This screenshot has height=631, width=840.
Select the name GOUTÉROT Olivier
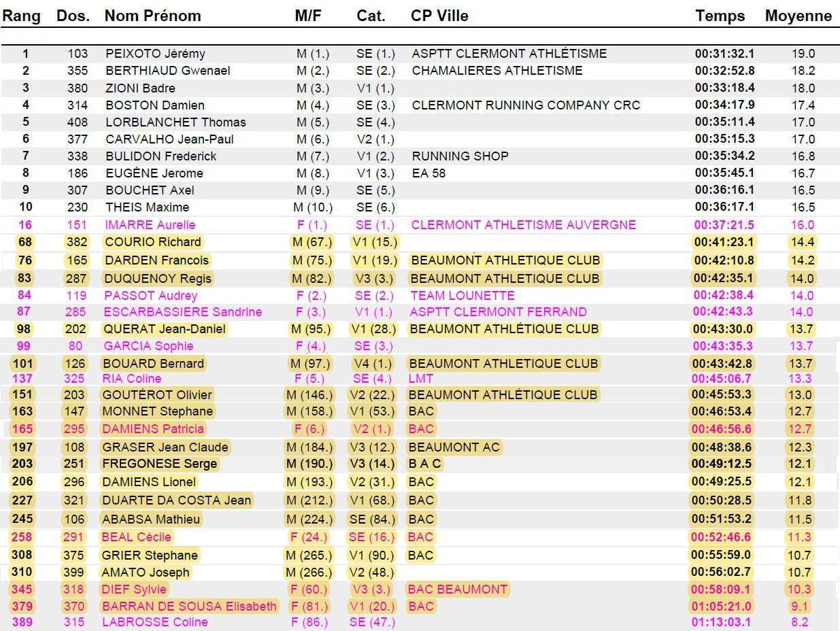157,395
